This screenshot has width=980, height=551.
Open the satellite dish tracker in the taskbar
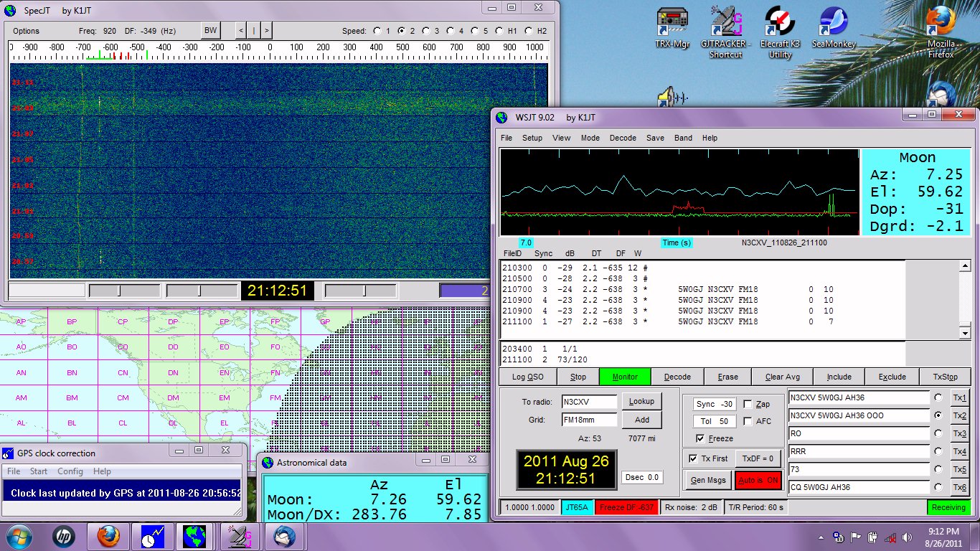point(240,537)
